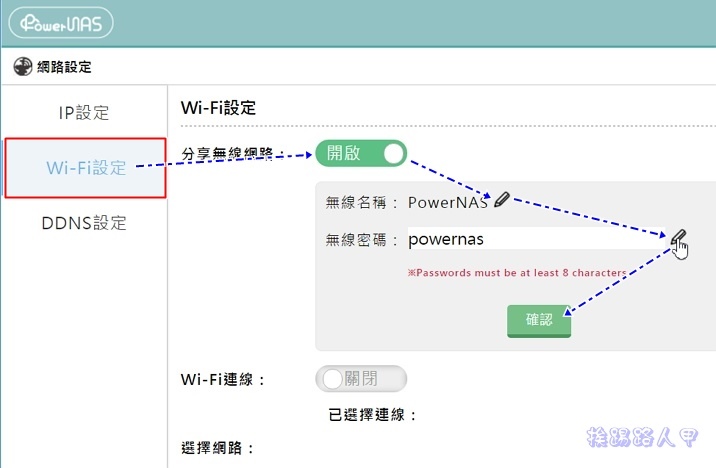Click the password length warning message
This screenshot has height=468, width=716.
517,273
